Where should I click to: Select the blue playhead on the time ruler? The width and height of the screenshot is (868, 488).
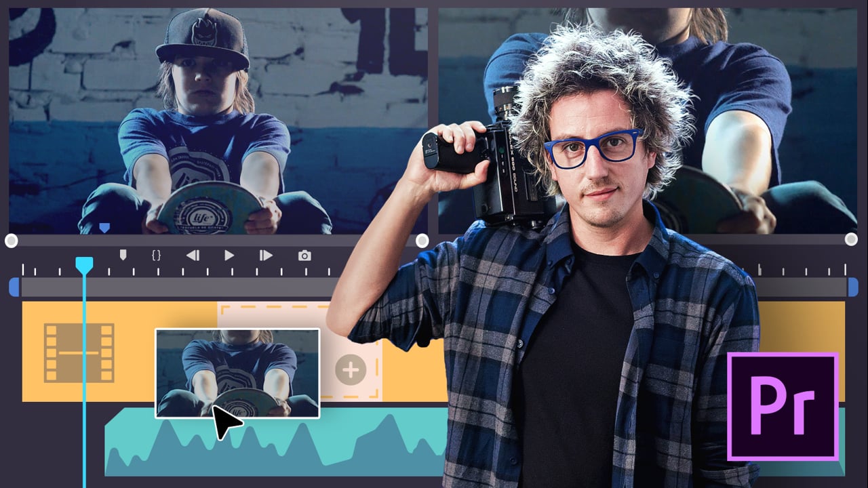pos(84,265)
